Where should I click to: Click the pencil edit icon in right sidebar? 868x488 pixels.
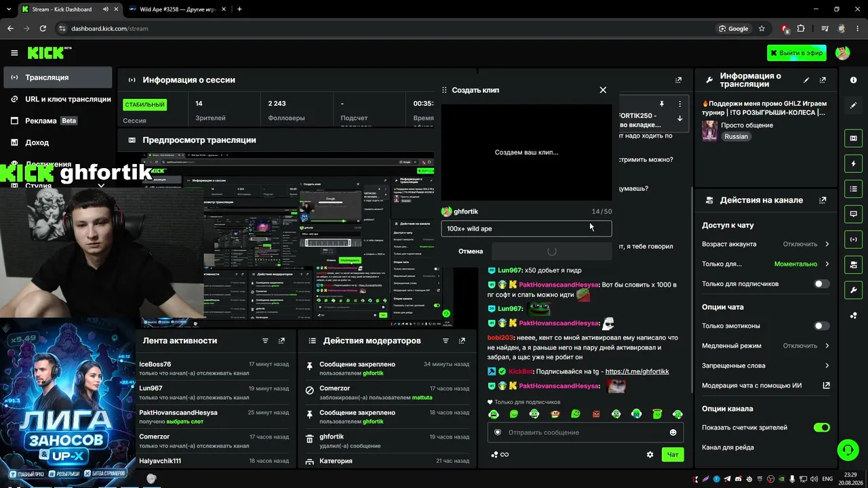coord(853,106)
